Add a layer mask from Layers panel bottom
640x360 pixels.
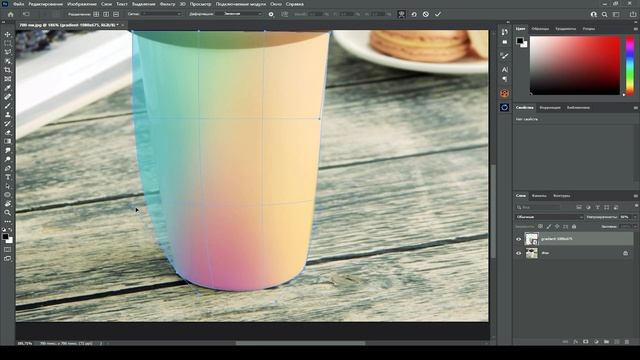click(x=585, y=342)
